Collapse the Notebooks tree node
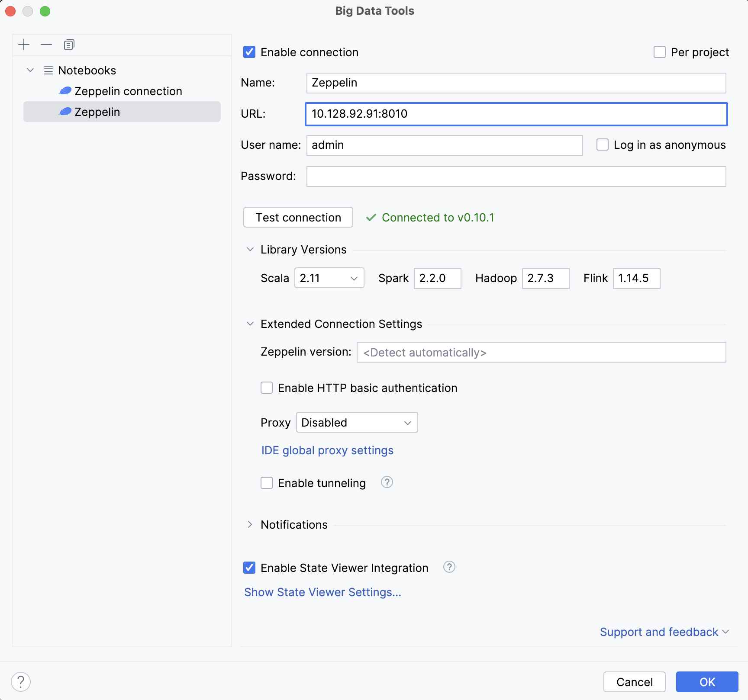 point(30,70)
